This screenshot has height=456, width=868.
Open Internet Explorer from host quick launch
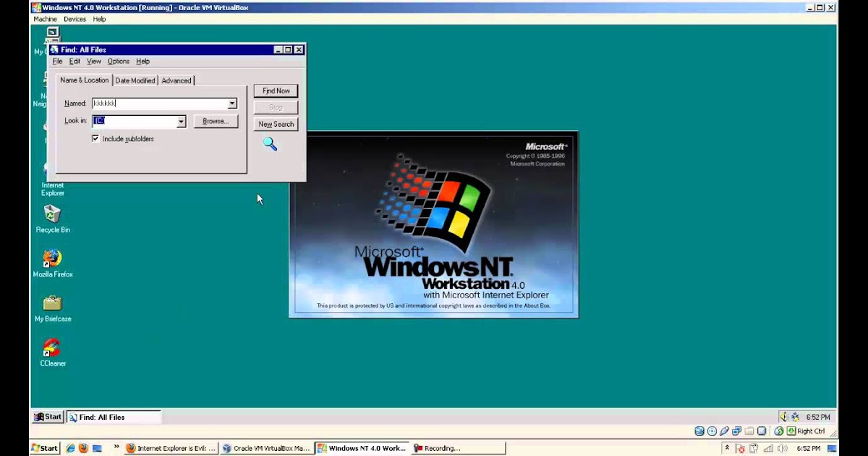coord(70,448)
